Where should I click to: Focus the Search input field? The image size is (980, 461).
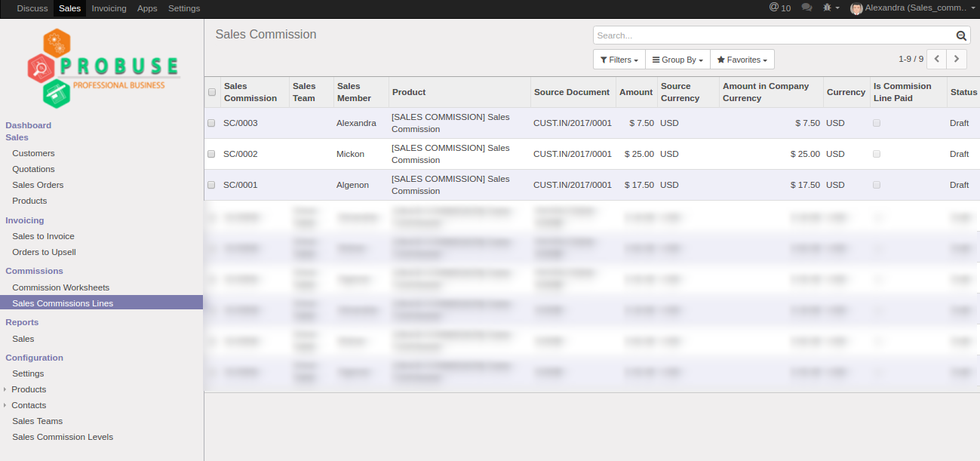(x=773, y=35)
